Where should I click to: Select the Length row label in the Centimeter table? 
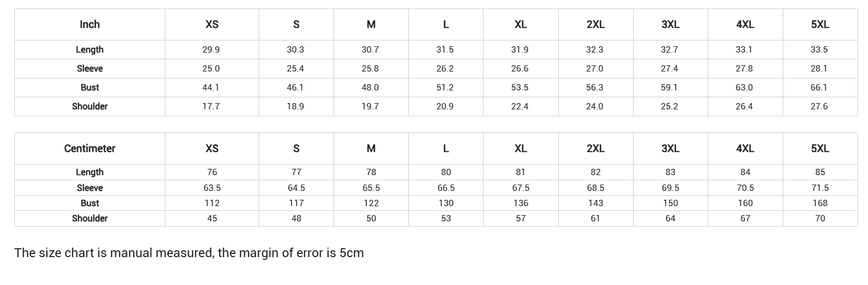tap(90, 172)
